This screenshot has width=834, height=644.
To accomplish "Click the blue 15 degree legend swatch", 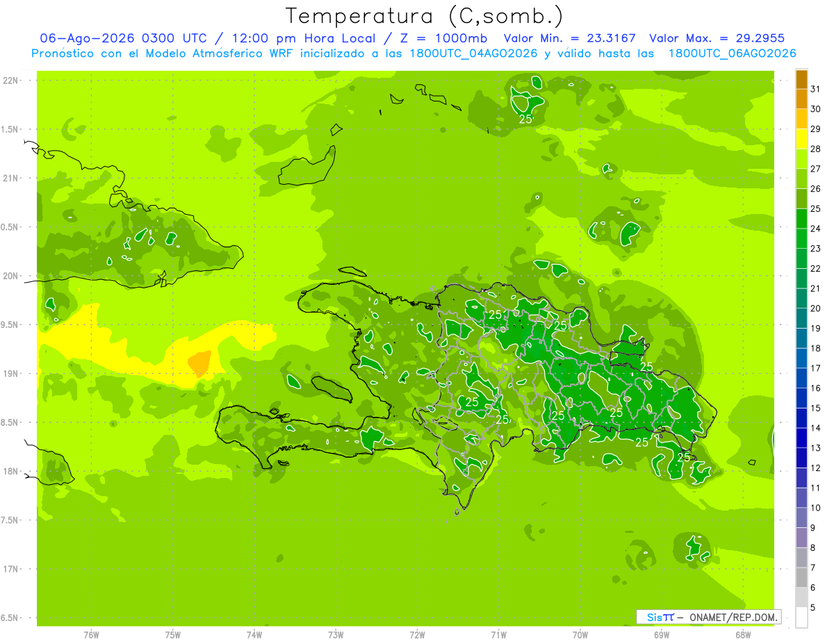I will (801, 398).
